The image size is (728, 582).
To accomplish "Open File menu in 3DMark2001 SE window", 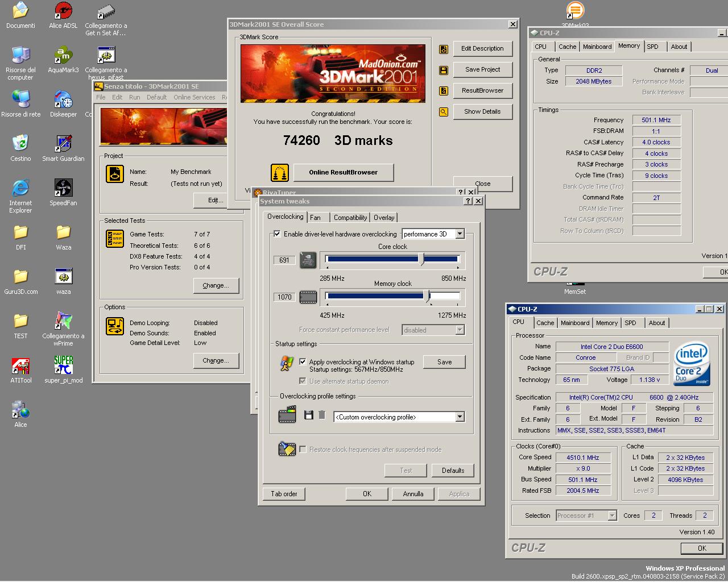I will (101, 97).
